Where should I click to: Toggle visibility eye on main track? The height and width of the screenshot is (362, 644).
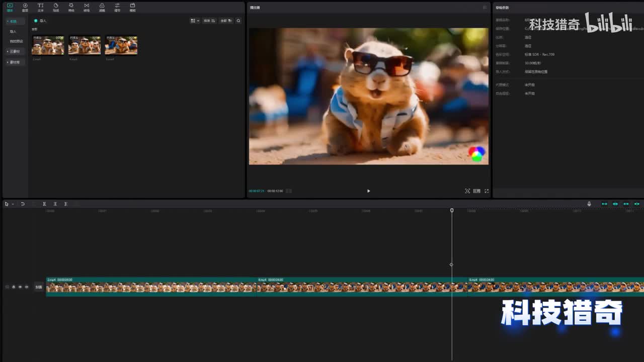tap(20, 287)
